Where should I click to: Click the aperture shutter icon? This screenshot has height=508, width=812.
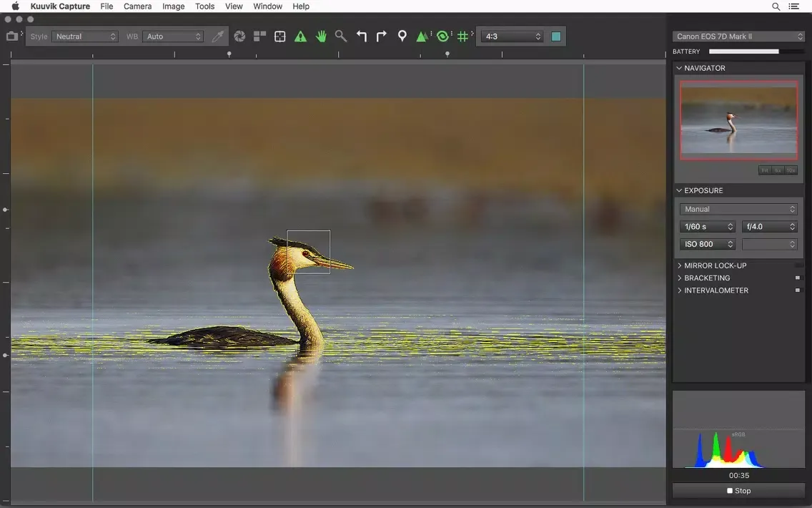[239, 36]
